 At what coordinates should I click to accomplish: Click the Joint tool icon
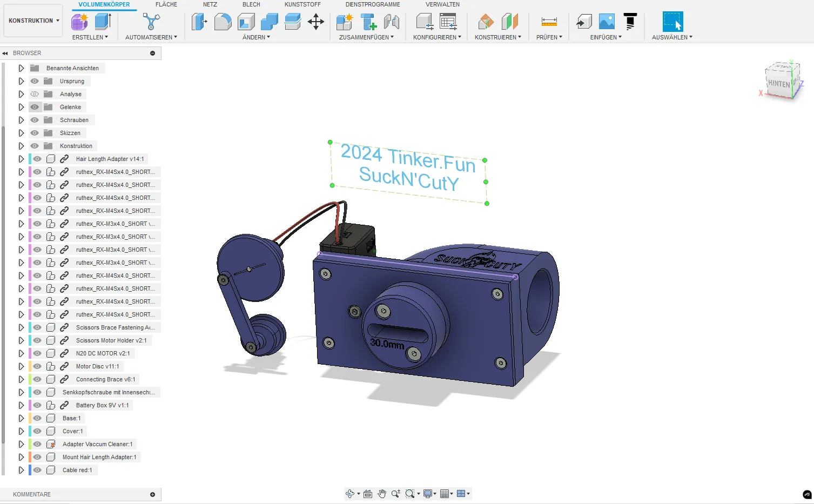392,22
